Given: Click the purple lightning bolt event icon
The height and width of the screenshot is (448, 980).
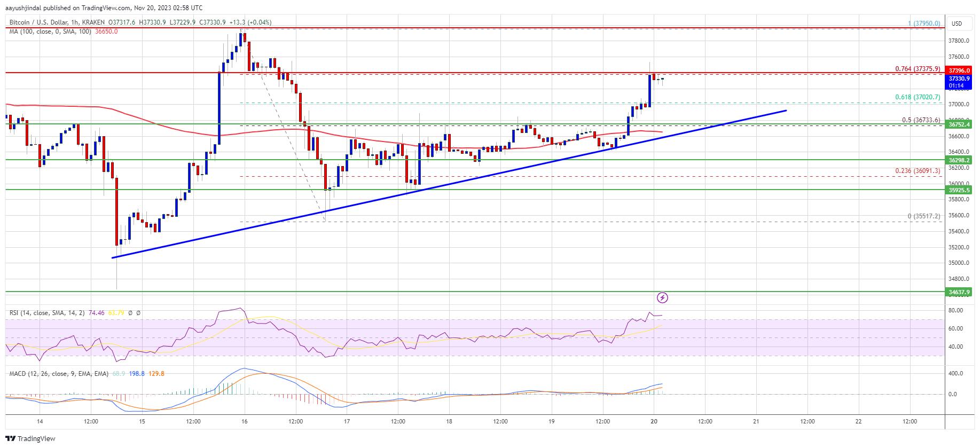Looking at the screenshot, I should (x=662, y=297).
